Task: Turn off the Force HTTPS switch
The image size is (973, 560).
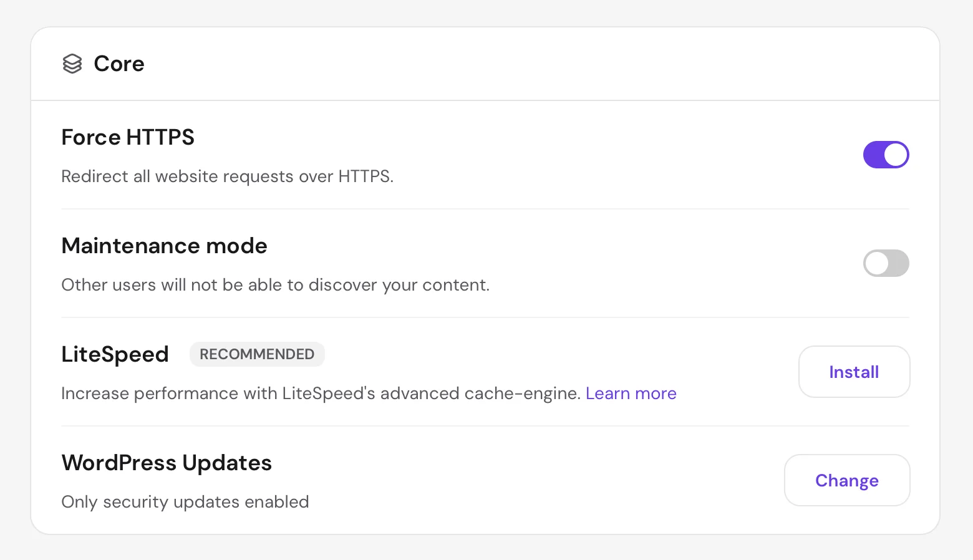Action: pyautogui.click(x=886, y=155)
